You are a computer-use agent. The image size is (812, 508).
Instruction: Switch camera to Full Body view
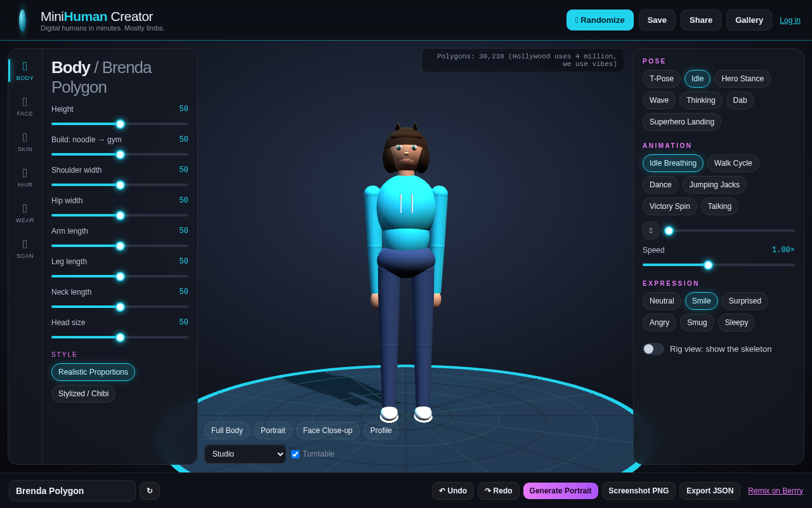(227, 431)
